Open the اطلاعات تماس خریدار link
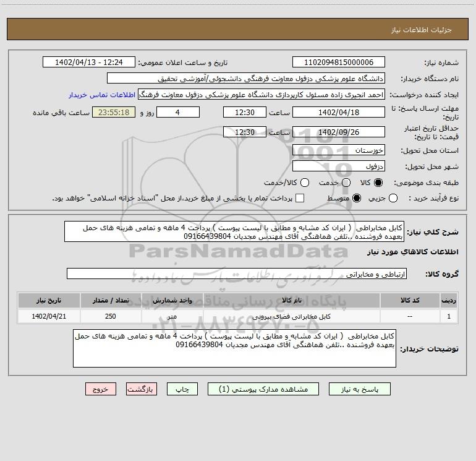476x461 pixels. coord(102,95)
